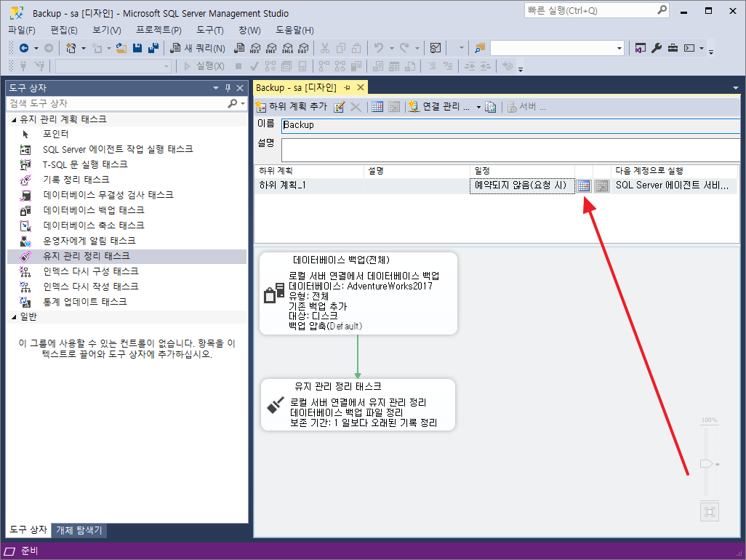
Task: Open the 도구(T) menu
Action: tap(210, 31)
